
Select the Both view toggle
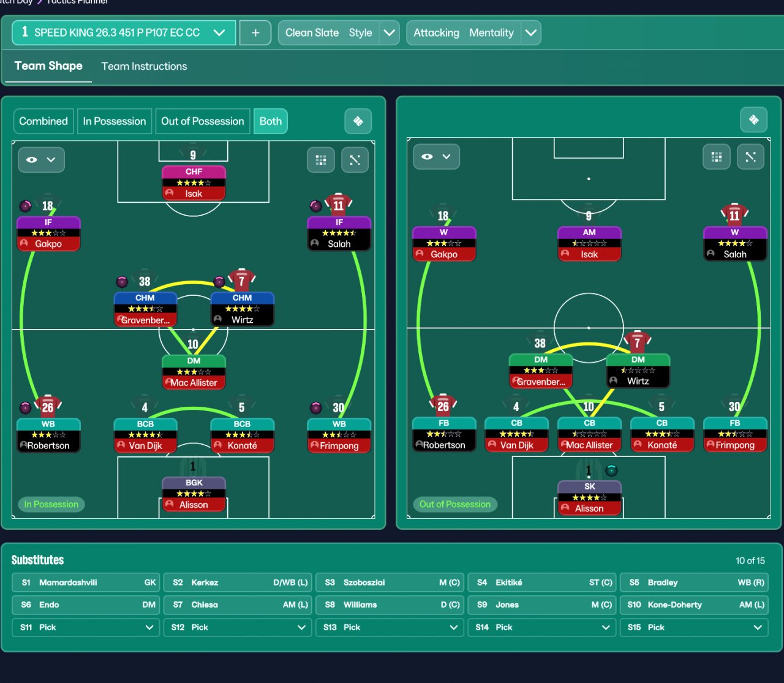pyautogui.click(x=271, y=121)
